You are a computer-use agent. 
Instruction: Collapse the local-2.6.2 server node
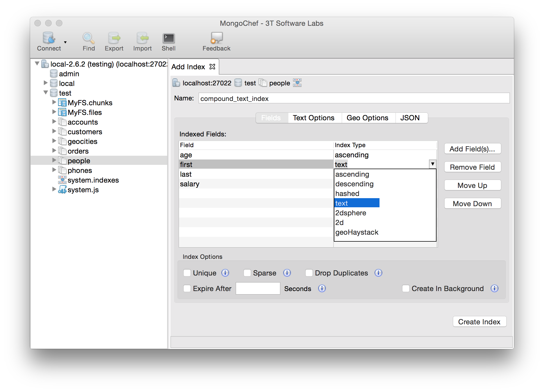(37, 64)
